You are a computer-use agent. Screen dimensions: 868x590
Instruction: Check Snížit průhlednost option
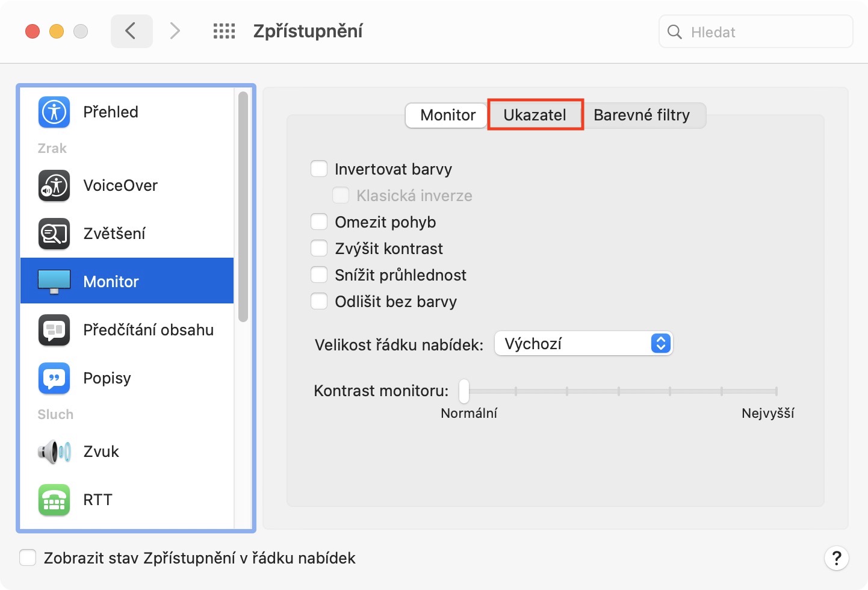pyautogui.click(x=319, y=275)
